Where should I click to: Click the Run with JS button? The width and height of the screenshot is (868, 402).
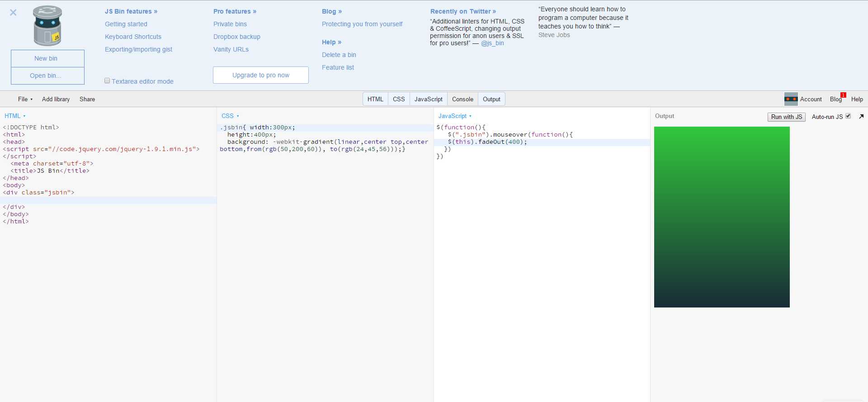point(787,117)
